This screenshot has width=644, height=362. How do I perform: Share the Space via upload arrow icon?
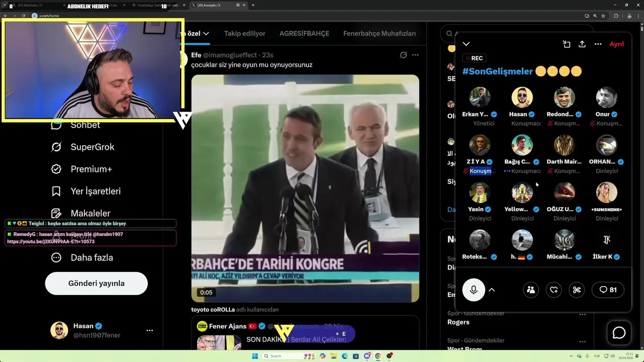(582, 44)
